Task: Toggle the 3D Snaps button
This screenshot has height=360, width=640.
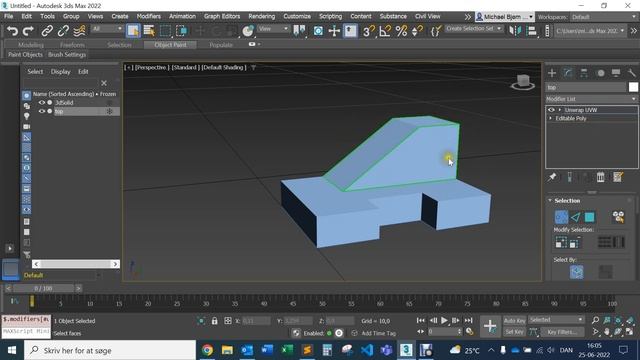Action: (369, 31)
